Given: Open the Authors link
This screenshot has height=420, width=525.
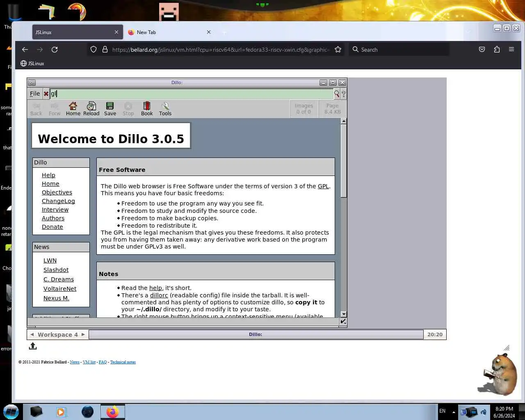Looking at the screenshot, I should tap(53, 218).
